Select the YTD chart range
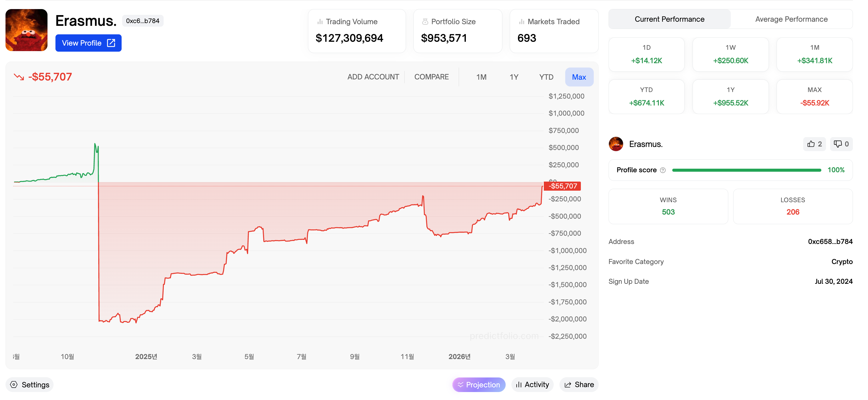 (x=546, y=77)
